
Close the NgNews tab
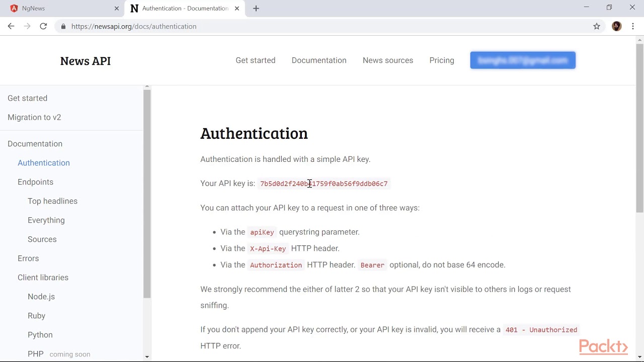click(x=117, y=8)
